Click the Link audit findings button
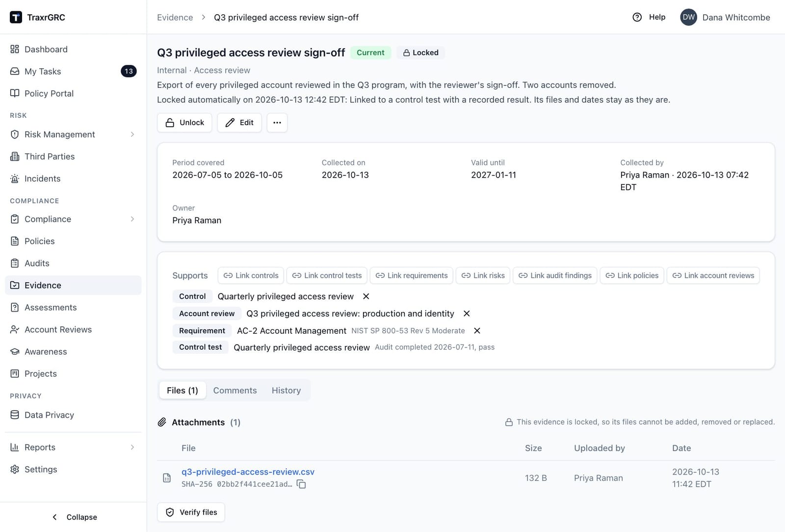The height and width of the screenshot is (532, 785). [555, 275]
